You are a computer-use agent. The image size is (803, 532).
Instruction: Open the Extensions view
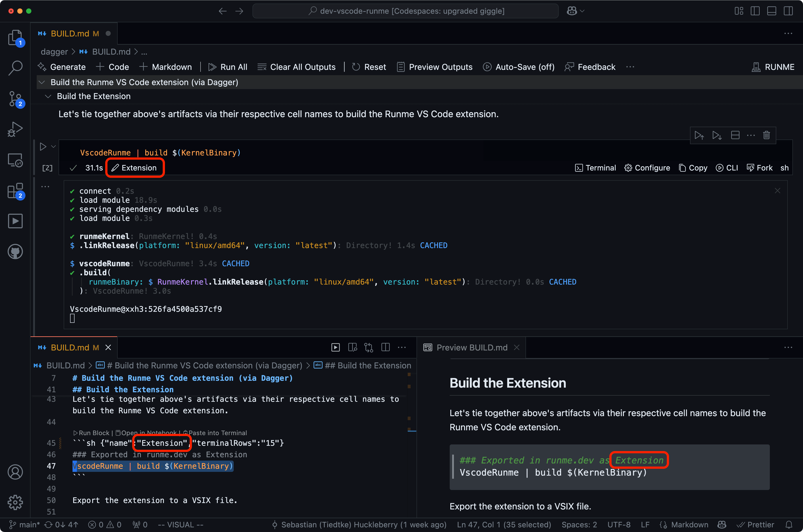15,191
